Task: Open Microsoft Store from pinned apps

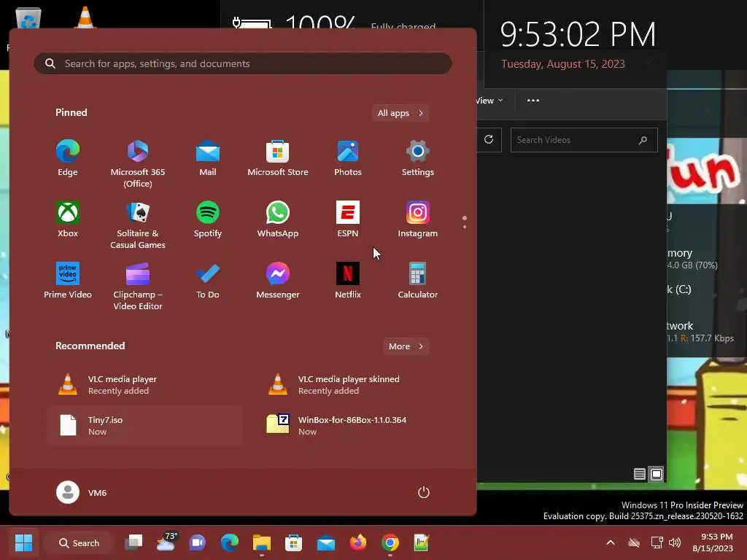Action: pyautogui.click(x=278, y=159)
